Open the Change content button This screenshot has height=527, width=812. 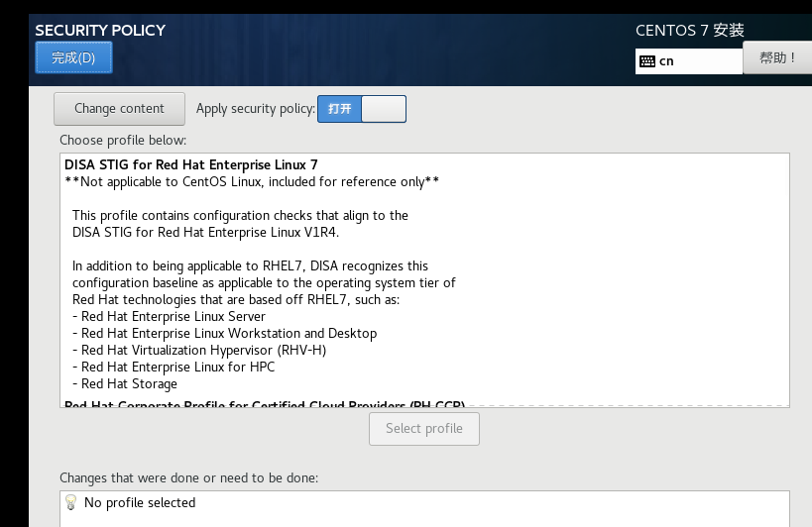tap(119, 109)
